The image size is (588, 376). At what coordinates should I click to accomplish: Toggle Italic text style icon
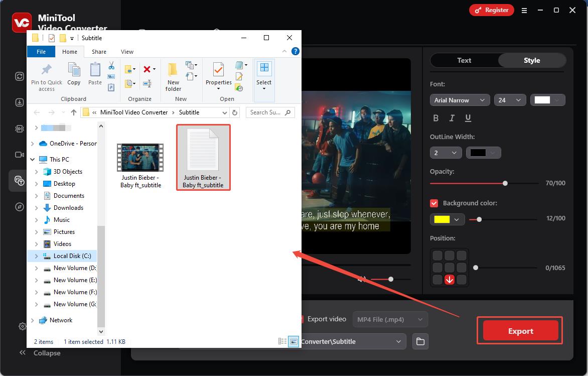[452, 118]
